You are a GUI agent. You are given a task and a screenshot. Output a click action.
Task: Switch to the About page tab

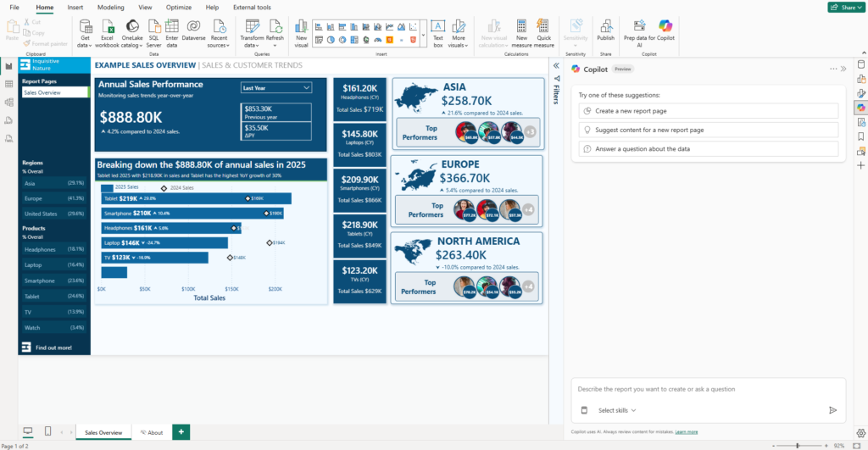152,432
